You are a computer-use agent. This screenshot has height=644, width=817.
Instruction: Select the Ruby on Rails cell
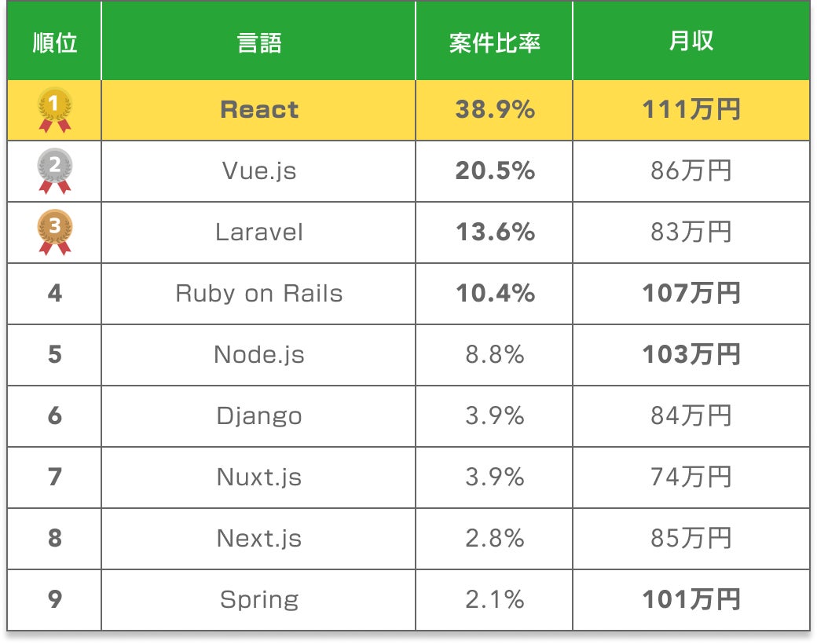tap(258, 294)
